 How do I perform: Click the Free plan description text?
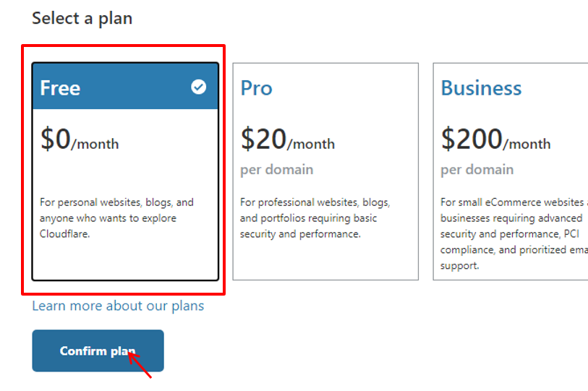tap(116, 218)
